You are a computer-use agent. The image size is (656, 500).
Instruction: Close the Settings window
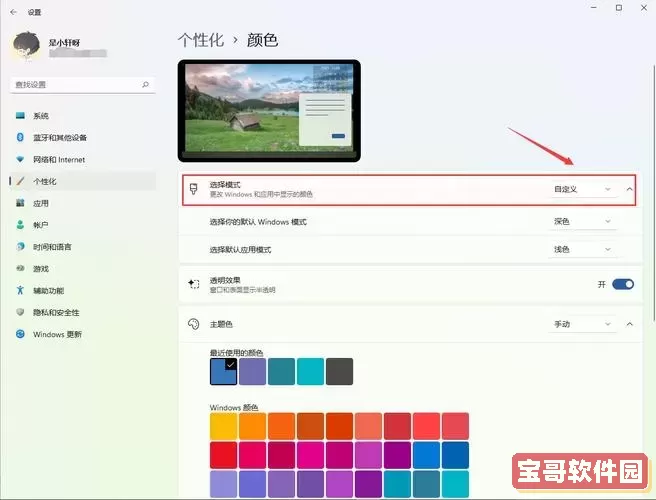coord(644,8)
